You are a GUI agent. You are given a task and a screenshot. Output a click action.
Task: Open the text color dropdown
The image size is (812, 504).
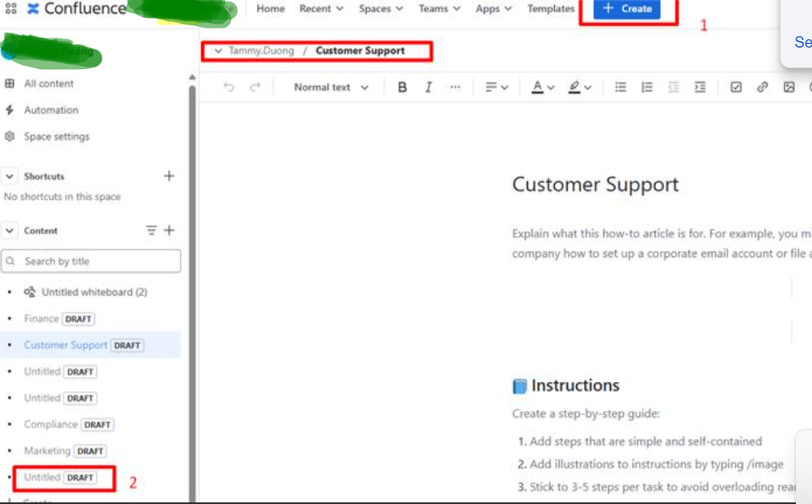543,87
